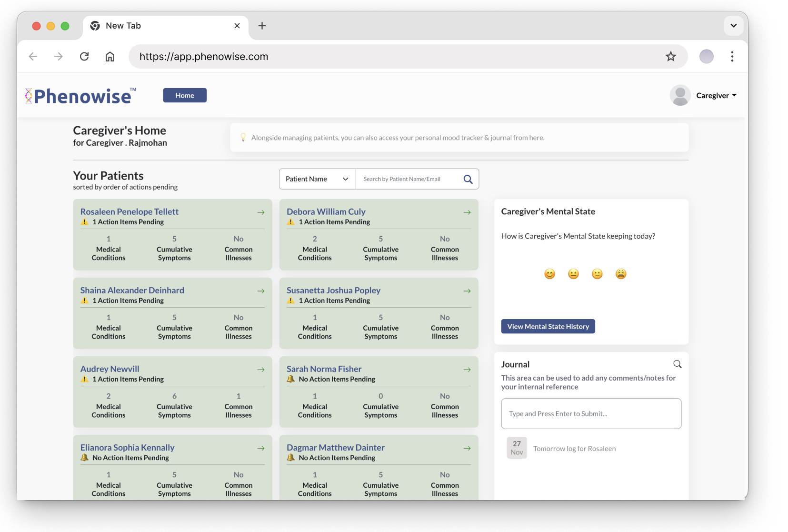788x532 pixels.
Task: Open Rosaleen Penelope Tellett arrow icon
Action: pos(261,212)
